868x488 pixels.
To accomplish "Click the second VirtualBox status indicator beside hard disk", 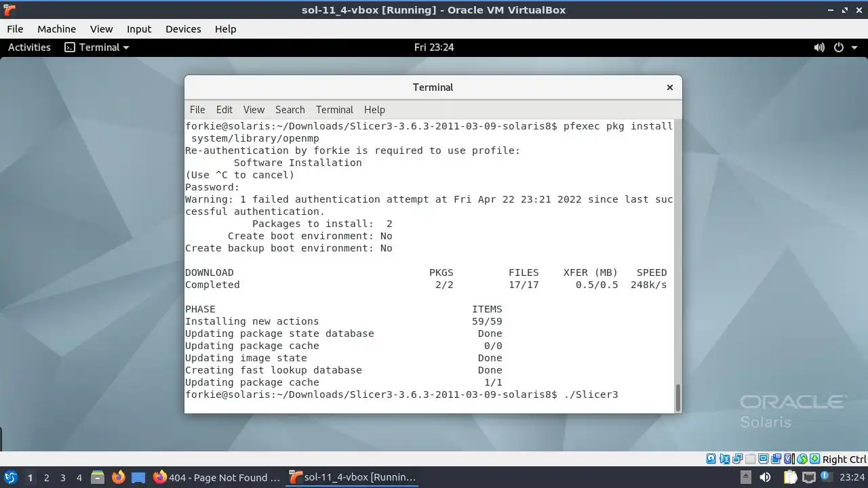I will [724, 459].
